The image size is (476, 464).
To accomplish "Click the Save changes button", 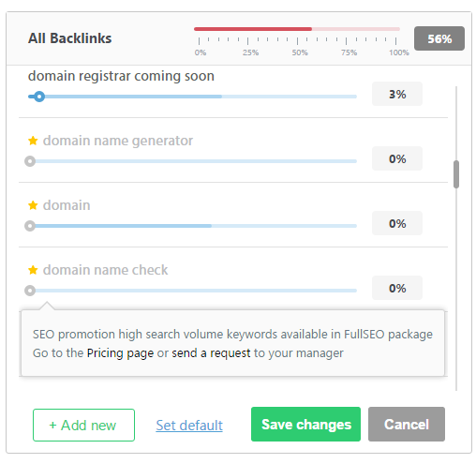I will pos(305,425).
